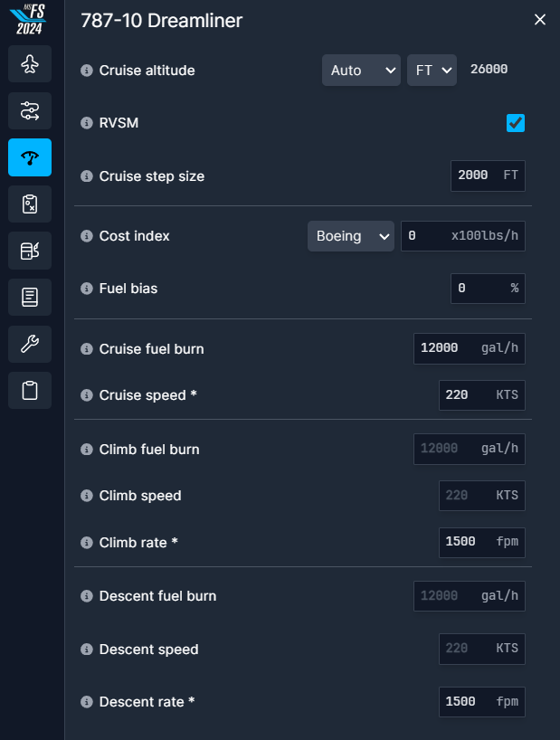Image resolution: width=560 pixels, height=740 pixels.
Task: Open the wrench tools sidebar icon
Action: coord(30,344)
